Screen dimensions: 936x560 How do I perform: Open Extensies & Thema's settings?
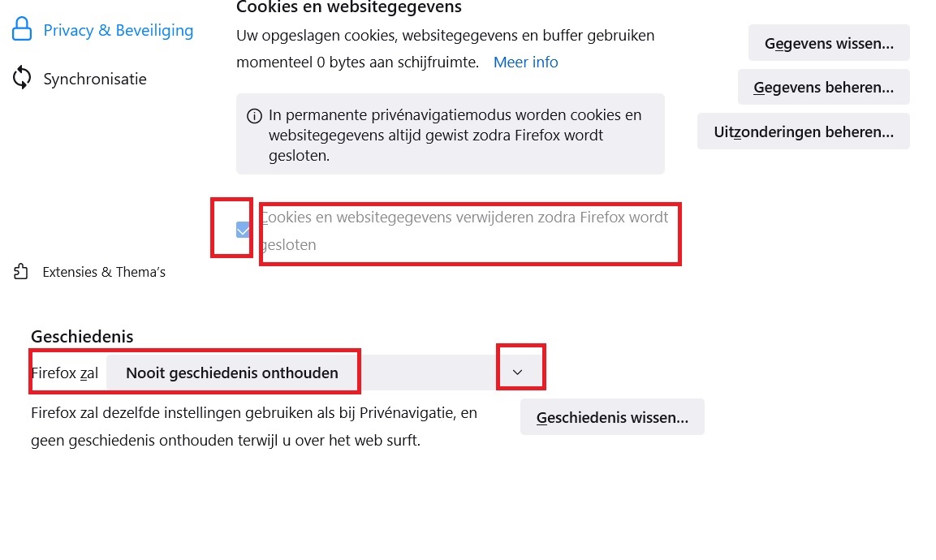pos(104,271)
